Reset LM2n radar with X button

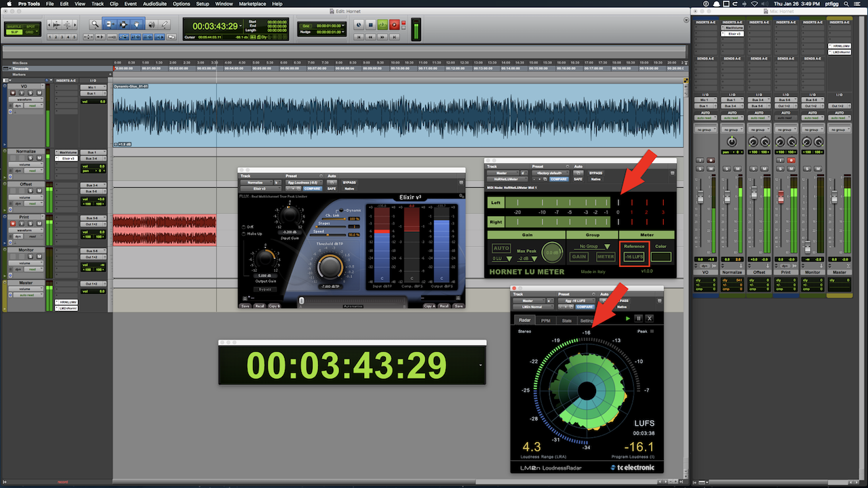coord(649,318)
